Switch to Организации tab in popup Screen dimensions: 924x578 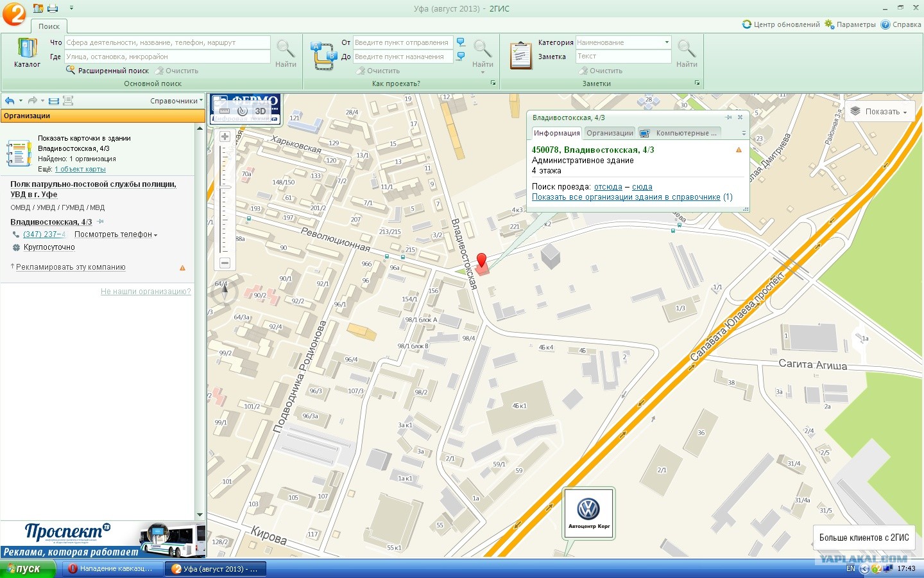click(610, 133)
